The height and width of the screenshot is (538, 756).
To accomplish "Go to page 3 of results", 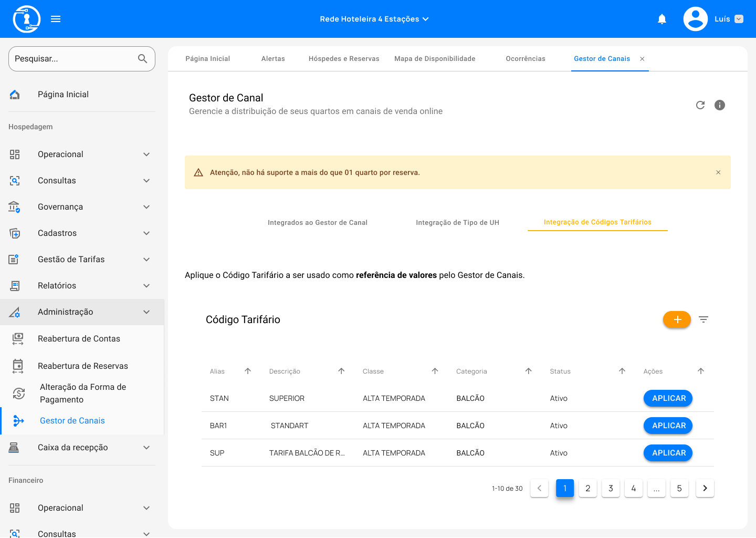I will (611, 489).
